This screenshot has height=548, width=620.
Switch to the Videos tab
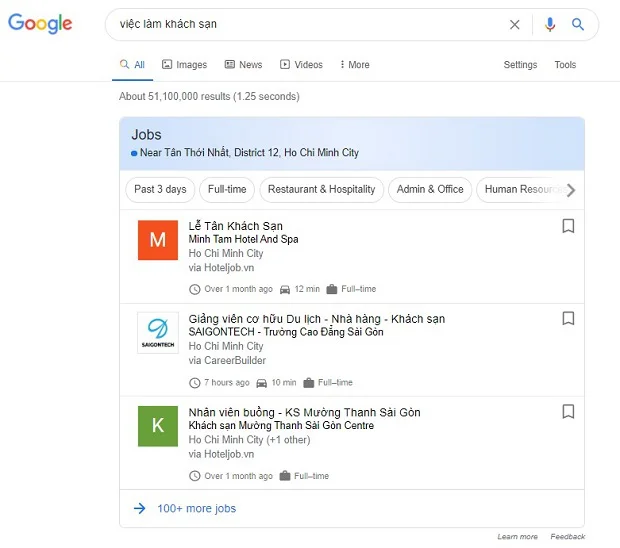(x=301, y=64)
